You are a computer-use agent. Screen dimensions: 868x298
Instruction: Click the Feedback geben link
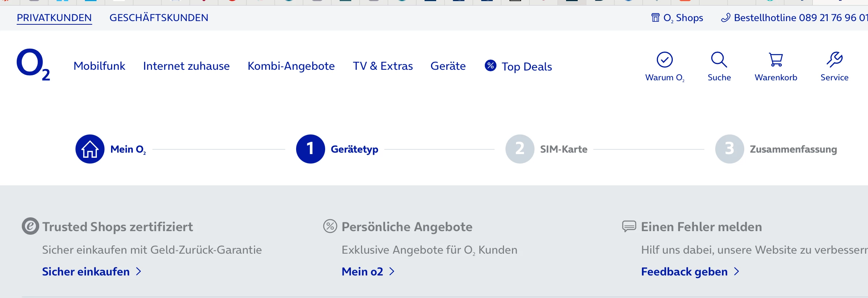684,271
